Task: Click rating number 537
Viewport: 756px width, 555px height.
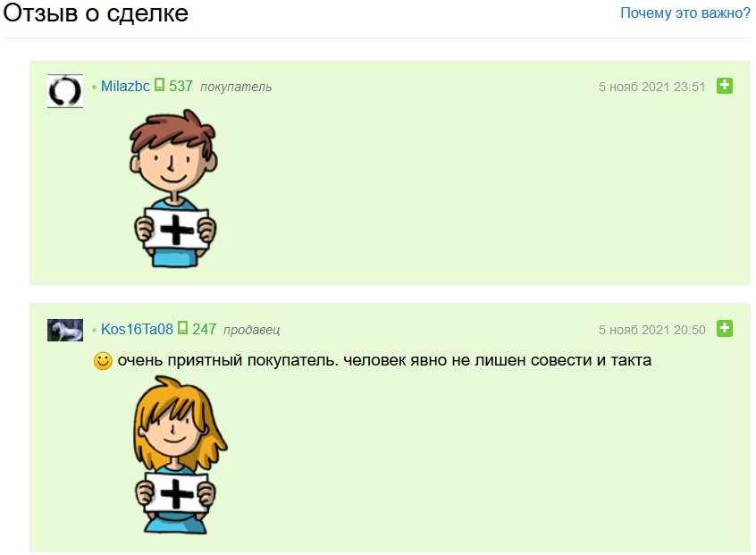Action: (181, 87)
